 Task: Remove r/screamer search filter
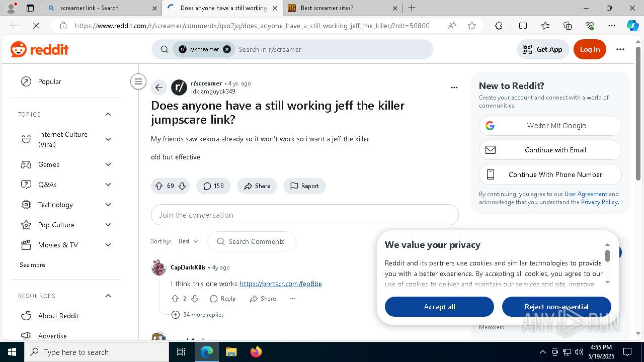tap(227, 49)
